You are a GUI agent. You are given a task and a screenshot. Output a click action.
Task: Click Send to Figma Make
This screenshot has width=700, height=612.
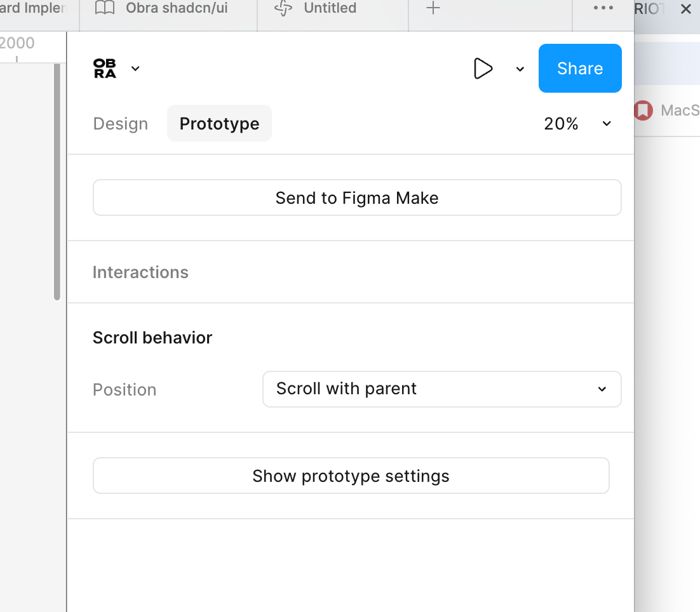pyautogui.click(x=357, y=198)
